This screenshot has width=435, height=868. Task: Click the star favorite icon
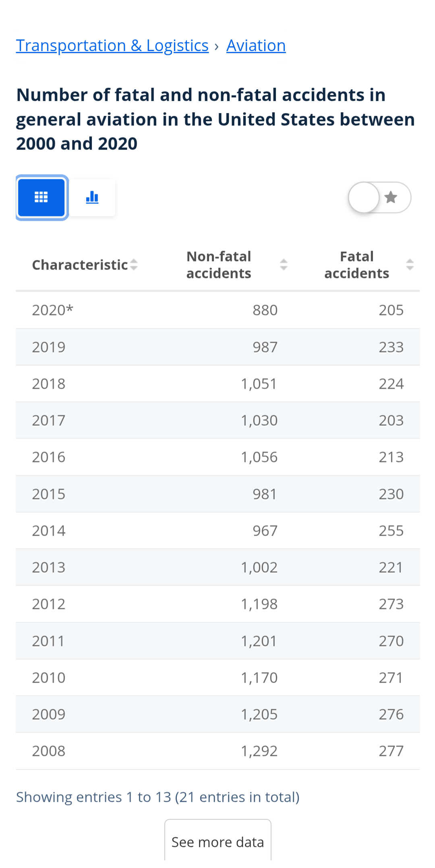(391, 197)
